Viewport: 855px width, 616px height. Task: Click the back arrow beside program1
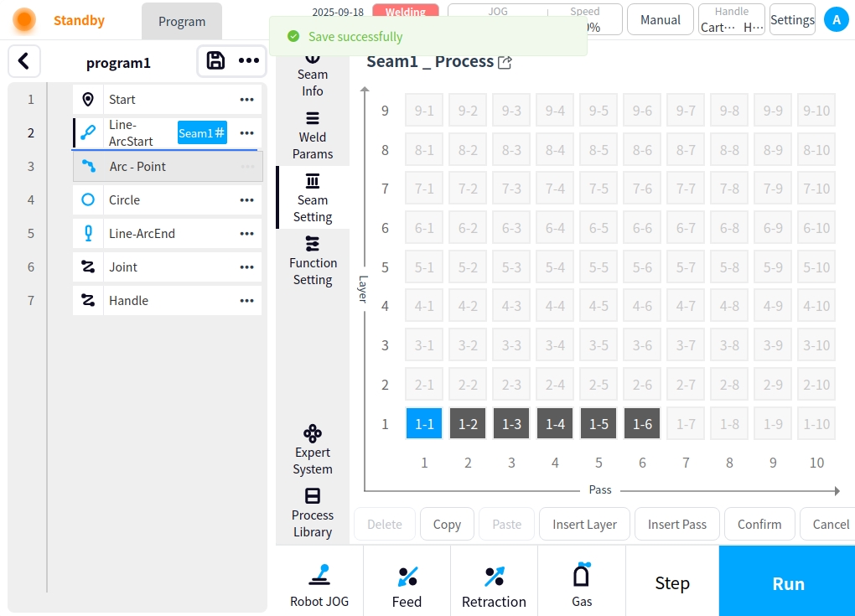[23, 60]
